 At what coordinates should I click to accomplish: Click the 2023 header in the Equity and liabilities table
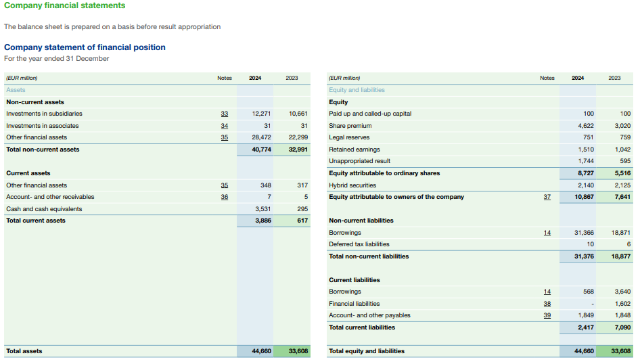pyautogui.click(x=614, y=78)
